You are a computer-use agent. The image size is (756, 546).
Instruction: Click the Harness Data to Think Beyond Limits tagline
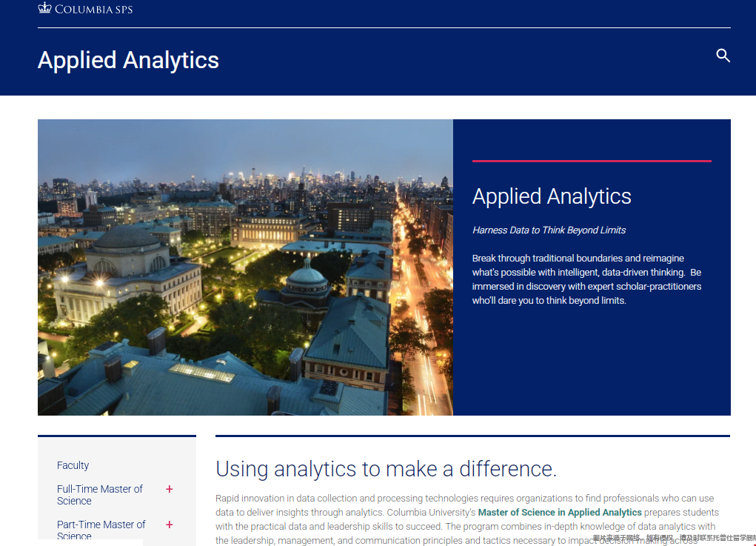click(x=549, y=230)
